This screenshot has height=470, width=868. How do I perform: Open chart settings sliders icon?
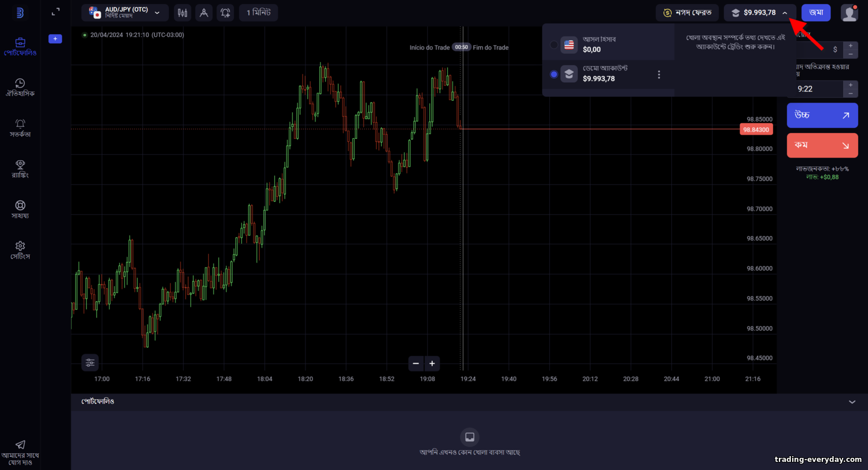[x=90, y=362]
